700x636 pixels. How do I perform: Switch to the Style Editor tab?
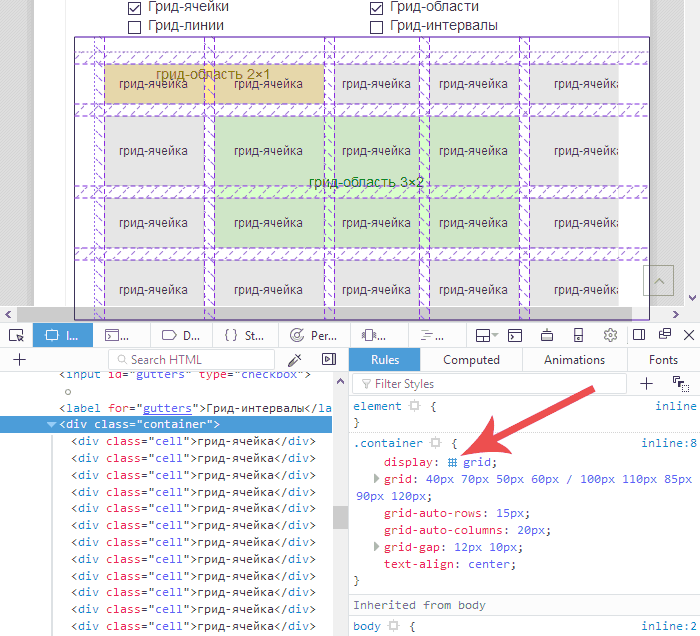pyautogui.click(x=245, y=335)
